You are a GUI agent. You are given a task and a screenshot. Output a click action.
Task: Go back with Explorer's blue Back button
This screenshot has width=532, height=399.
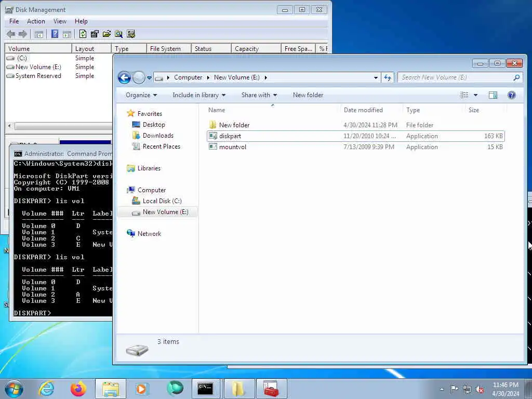pos(125,78)
